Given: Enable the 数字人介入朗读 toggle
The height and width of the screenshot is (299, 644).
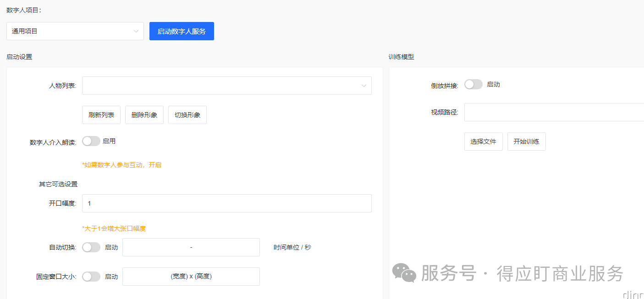Looking at the screenshot, I should point(91,141).
